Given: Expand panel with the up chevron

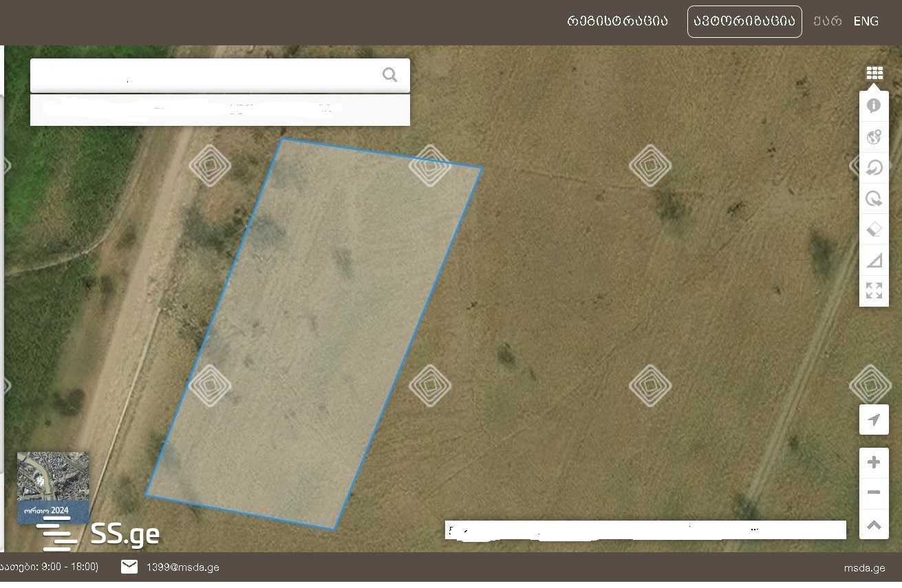Looking at the screenshot, I should point(874,525).
